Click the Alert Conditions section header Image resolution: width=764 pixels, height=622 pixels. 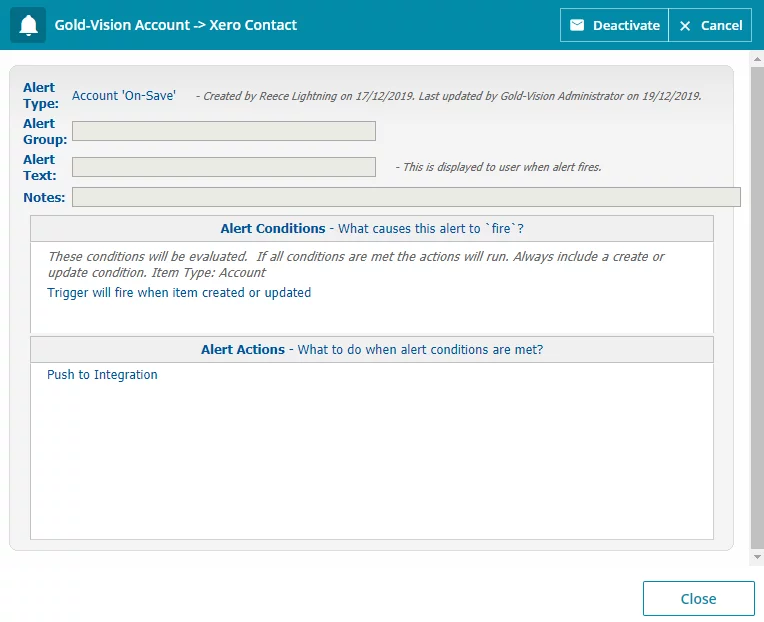tap(372, 228)
